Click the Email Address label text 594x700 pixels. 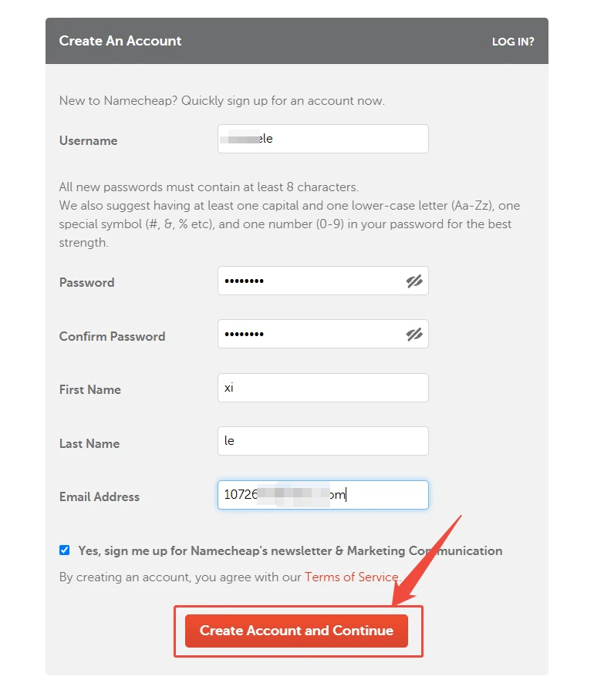[100, 497]
